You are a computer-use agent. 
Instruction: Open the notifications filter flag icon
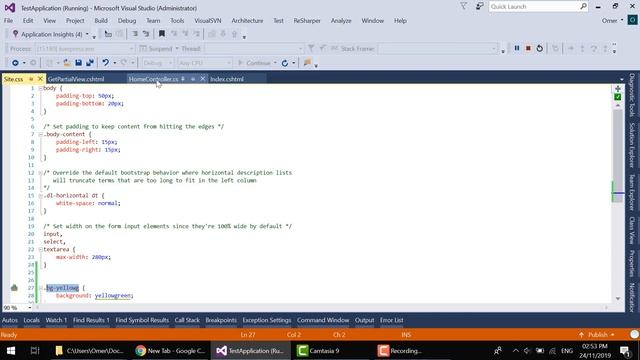point(464,6)
